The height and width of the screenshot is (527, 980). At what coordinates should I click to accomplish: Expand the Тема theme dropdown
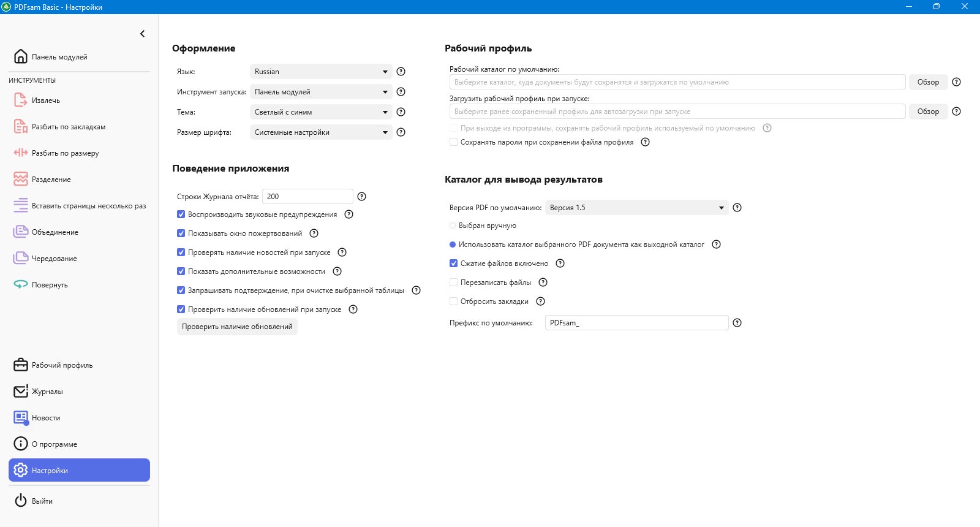click(x=321, y=112)
